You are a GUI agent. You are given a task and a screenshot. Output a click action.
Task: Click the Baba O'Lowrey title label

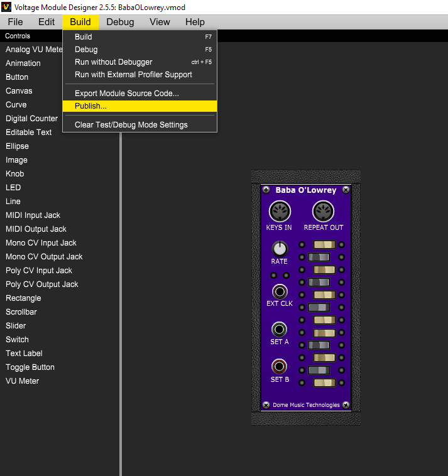click(306, 190)
